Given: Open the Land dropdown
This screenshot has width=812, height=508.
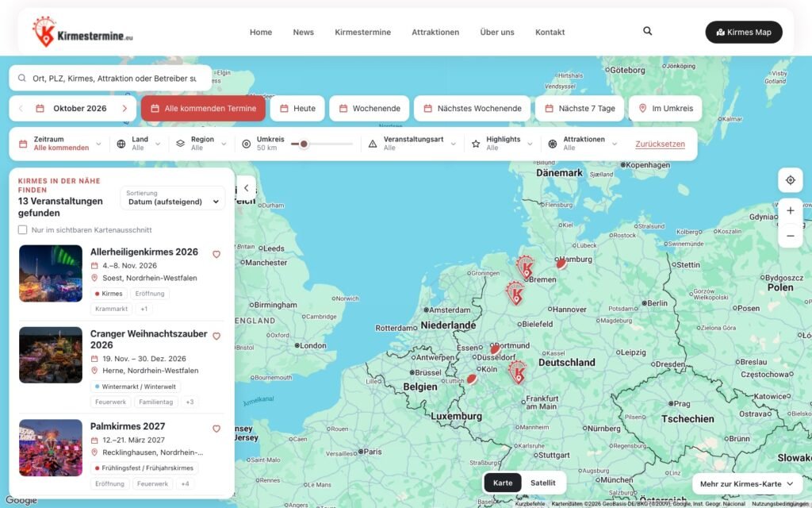Looking at the screenshot, I should (x=139, y=144).
